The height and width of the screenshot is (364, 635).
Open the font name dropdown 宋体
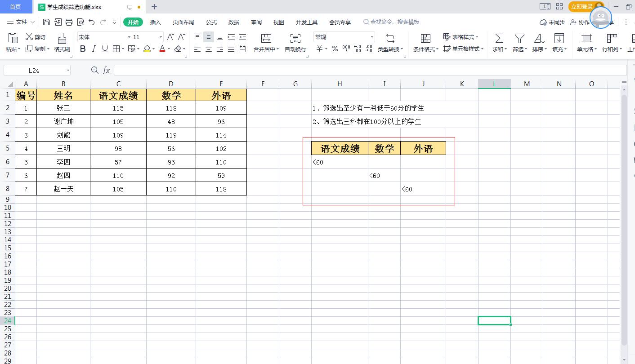pos(129,37)
